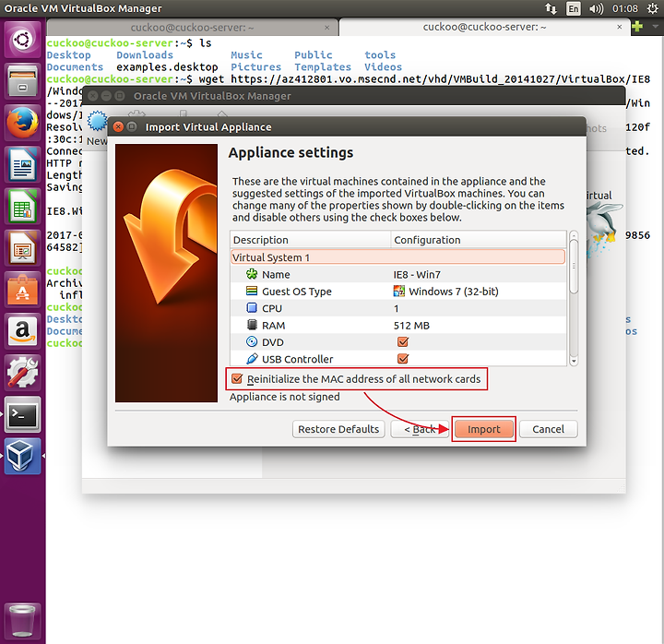Open the terminal tab dropdown arrow
664x644 pixels.
(x=655, y=27)
